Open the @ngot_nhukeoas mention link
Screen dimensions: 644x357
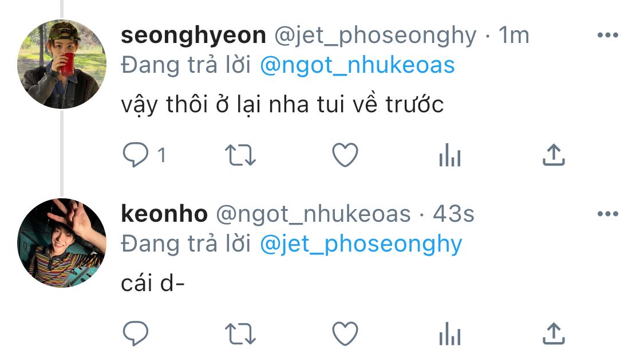tap(357, 65)
